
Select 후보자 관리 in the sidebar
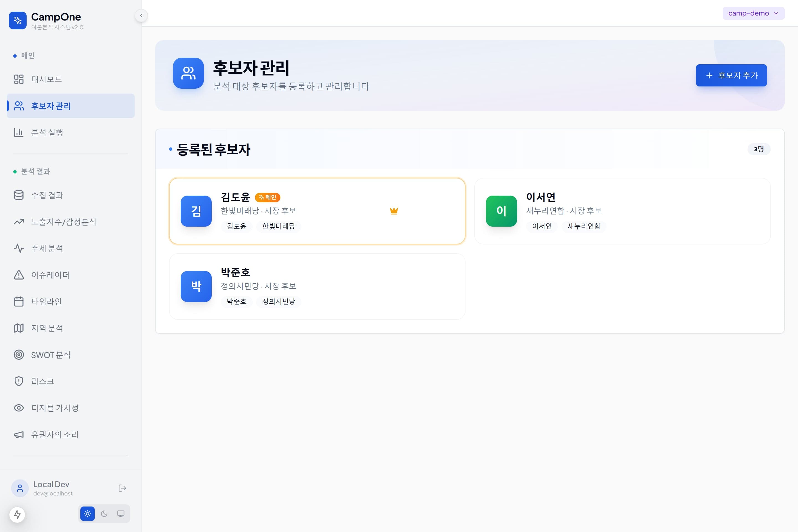71,106
